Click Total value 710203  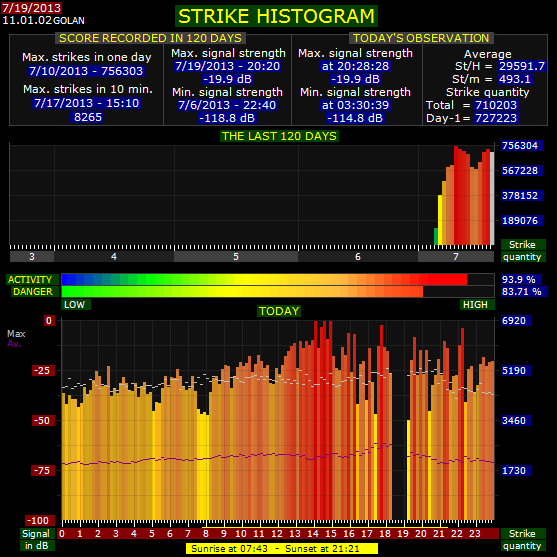tap(496, 105)
